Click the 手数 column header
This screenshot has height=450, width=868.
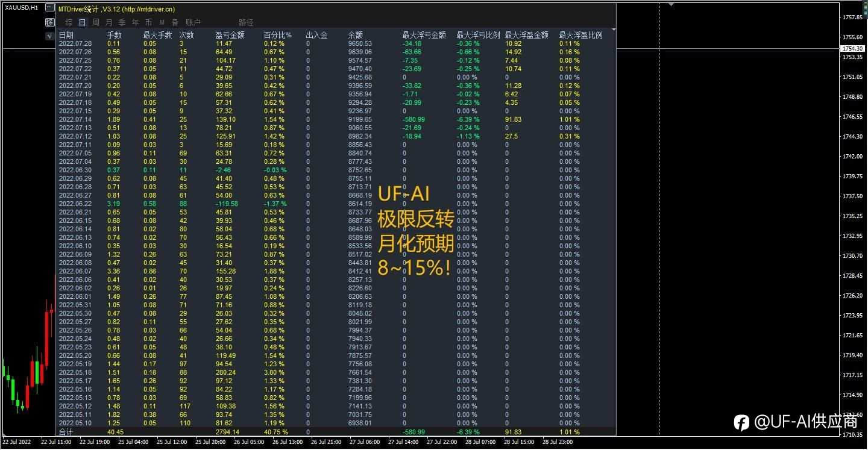(114, 35)
